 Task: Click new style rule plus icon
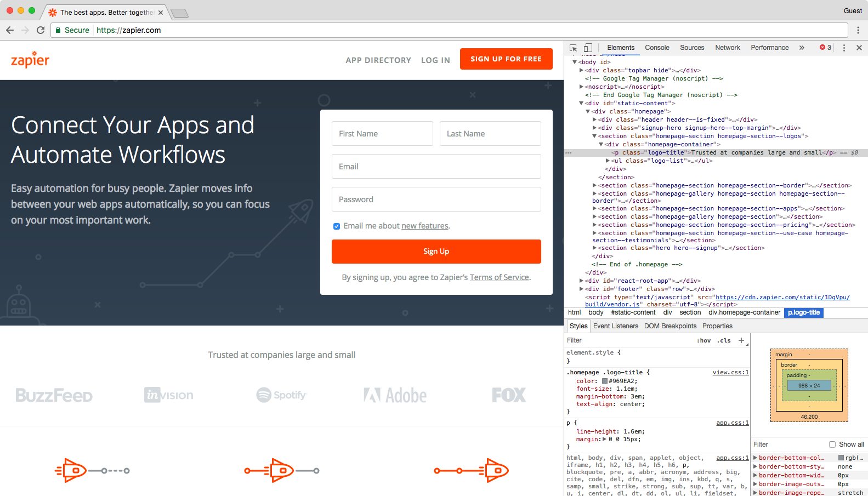coord(741,340)
